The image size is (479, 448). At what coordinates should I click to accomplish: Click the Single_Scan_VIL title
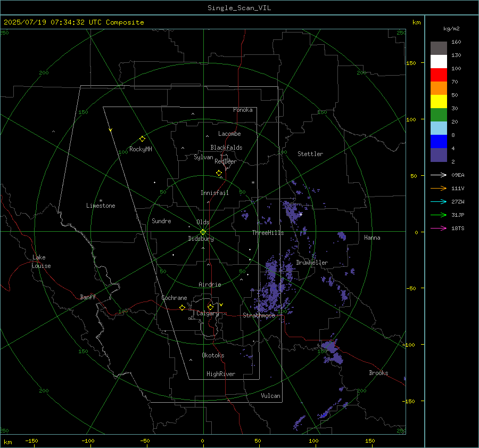(239, 8)
